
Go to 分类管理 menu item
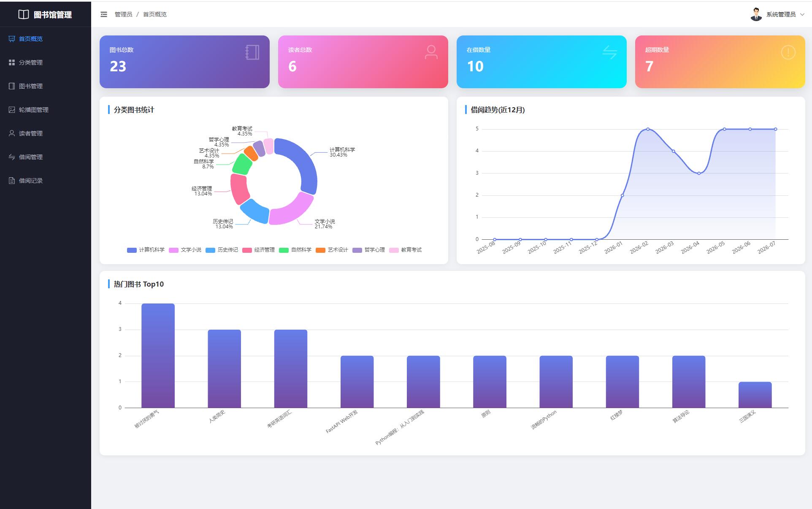46,62
